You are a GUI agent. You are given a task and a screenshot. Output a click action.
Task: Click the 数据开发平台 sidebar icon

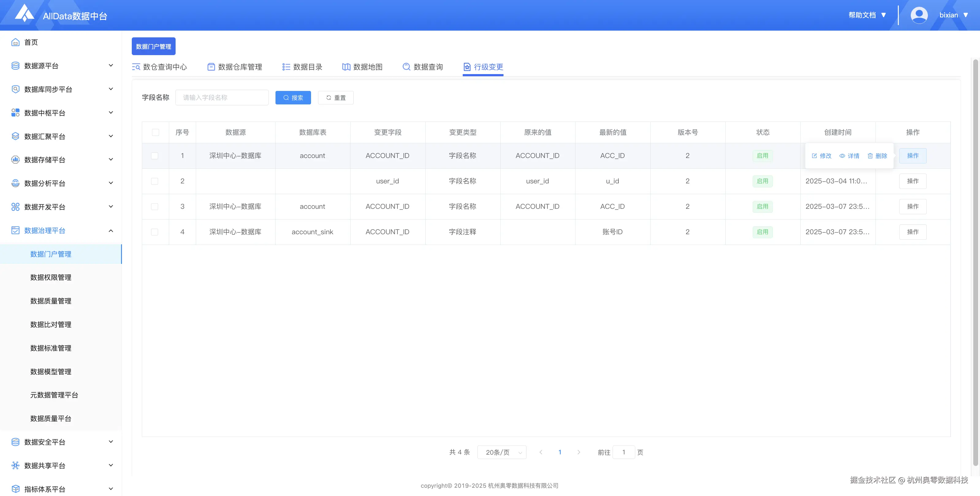[15, 207]
